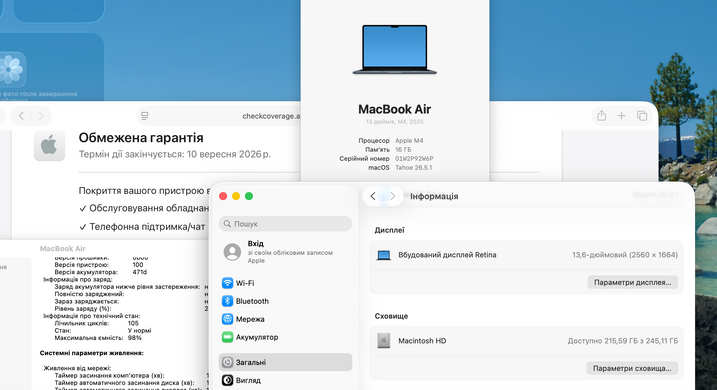Click the 'MacBook Air' title in System Information window
The height and width of the screenshot is (390, 717).
63,249
